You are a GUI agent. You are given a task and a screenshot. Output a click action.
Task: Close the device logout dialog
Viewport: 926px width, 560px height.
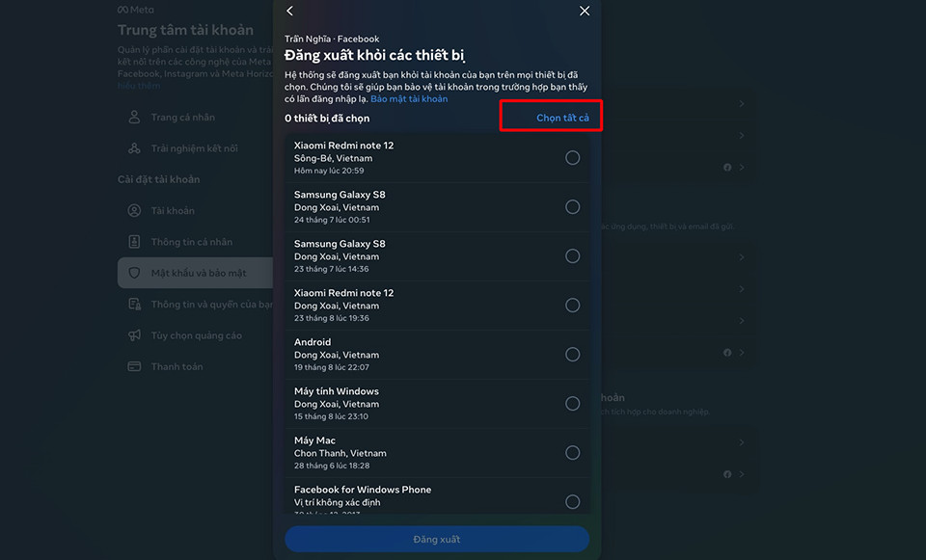click(x=584, y=12)
